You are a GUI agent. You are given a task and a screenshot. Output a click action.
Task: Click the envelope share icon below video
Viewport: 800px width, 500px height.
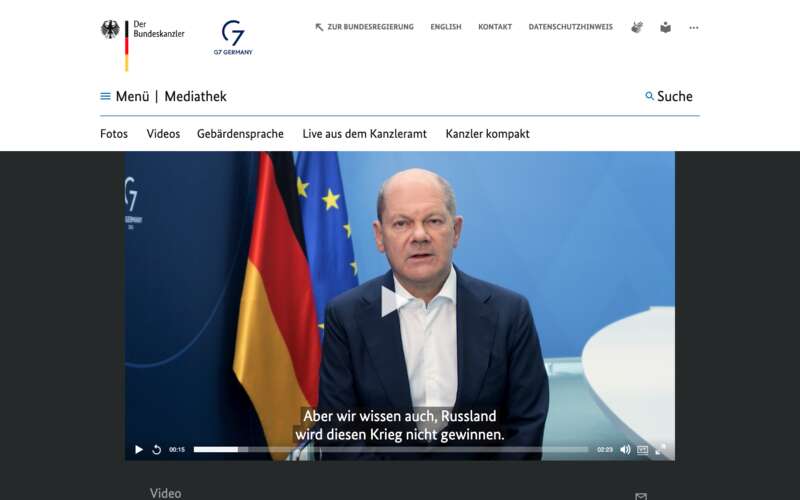(641, 496)
